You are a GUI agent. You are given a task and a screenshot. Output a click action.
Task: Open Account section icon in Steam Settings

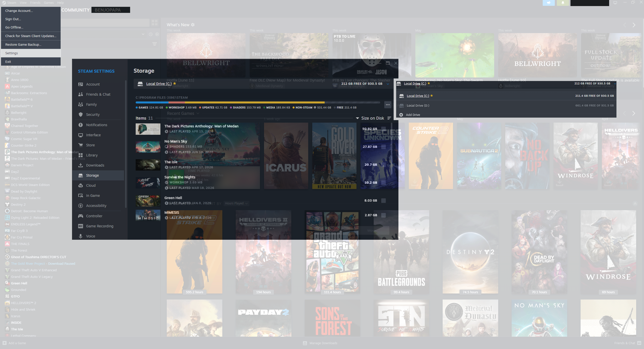pos(81,84)
